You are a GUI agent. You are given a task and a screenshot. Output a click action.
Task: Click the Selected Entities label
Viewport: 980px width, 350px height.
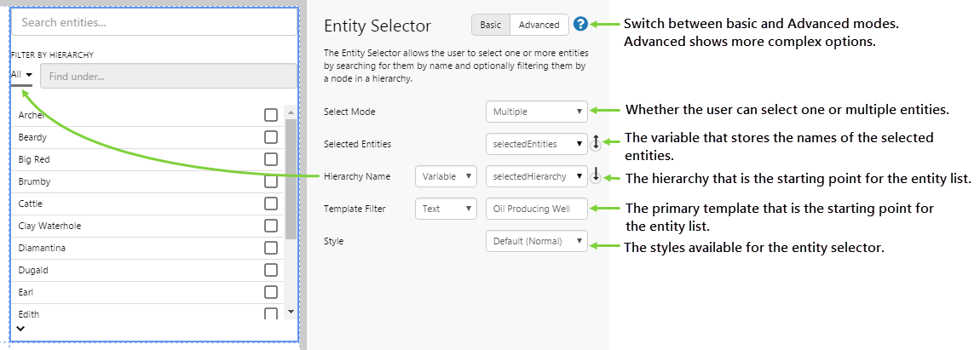358,144
